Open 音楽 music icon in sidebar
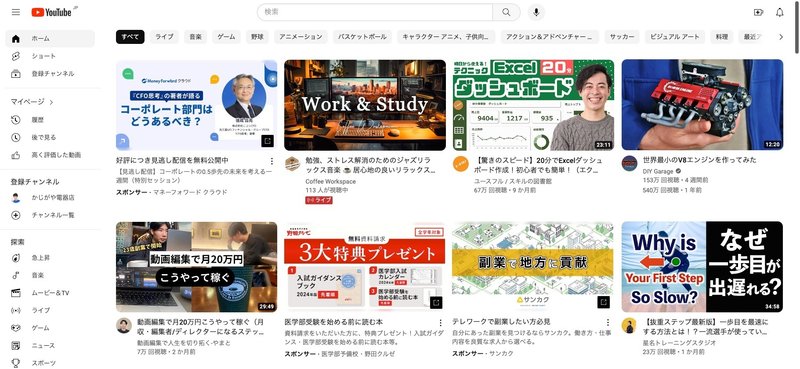 [x=16, y=275]
